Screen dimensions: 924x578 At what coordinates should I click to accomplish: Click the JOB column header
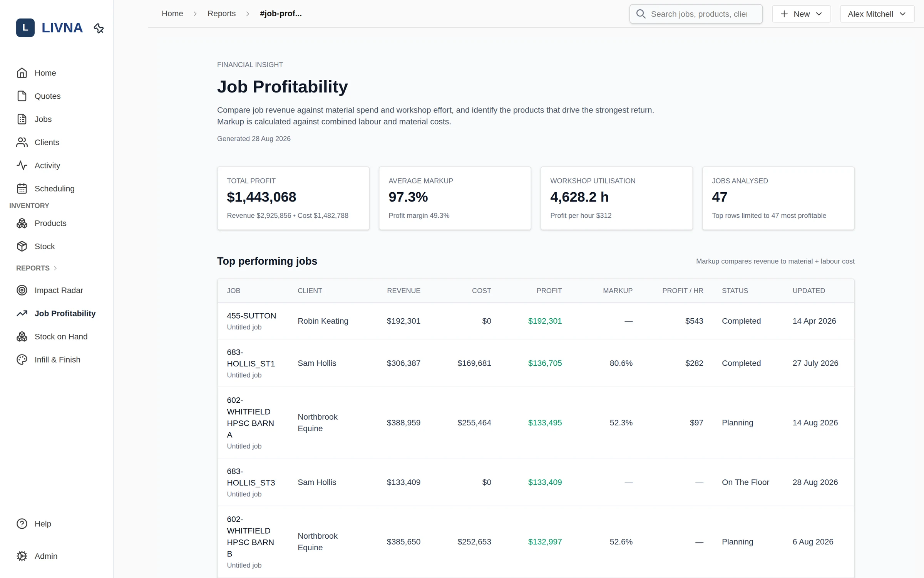click(233, 291)
